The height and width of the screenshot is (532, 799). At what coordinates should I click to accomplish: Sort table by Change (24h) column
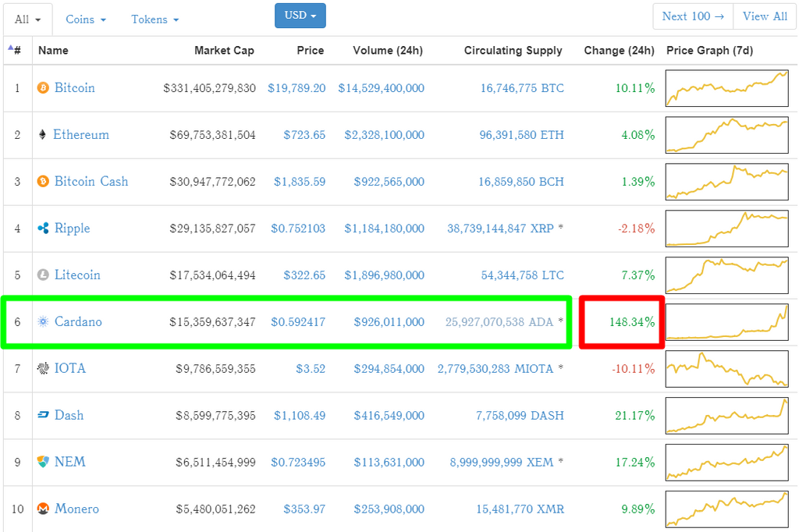pyautogui.click(x=619, y=51)
